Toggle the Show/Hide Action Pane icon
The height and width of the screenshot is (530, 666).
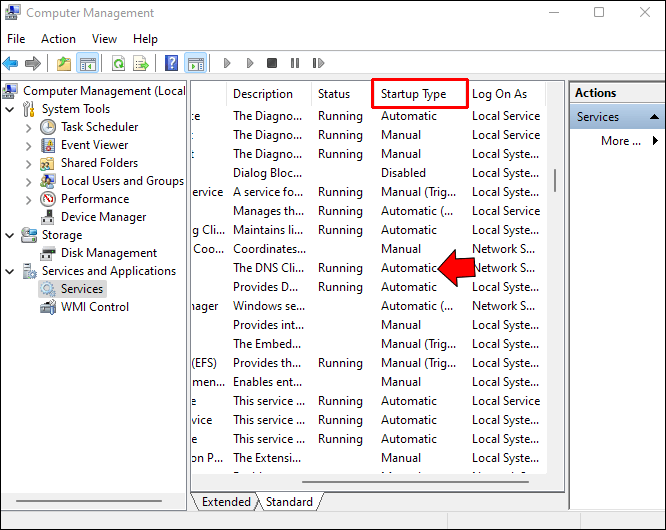click(x=195, y=64)
